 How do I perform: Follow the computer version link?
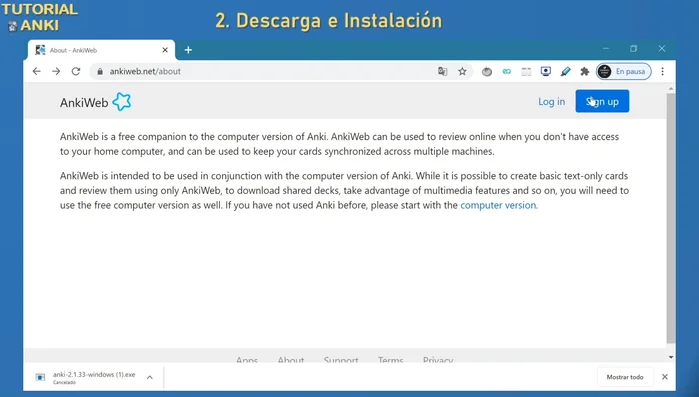498,205
